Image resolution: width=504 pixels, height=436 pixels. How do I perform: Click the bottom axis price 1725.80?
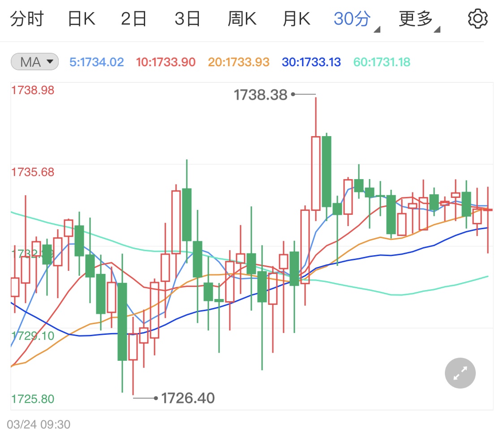33,399
